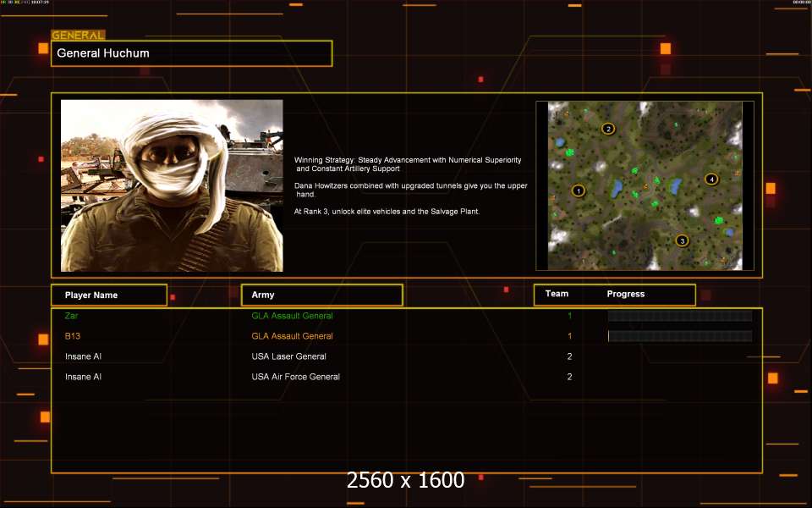
Task: Click the Player Name column header
Action: point(108,295)
